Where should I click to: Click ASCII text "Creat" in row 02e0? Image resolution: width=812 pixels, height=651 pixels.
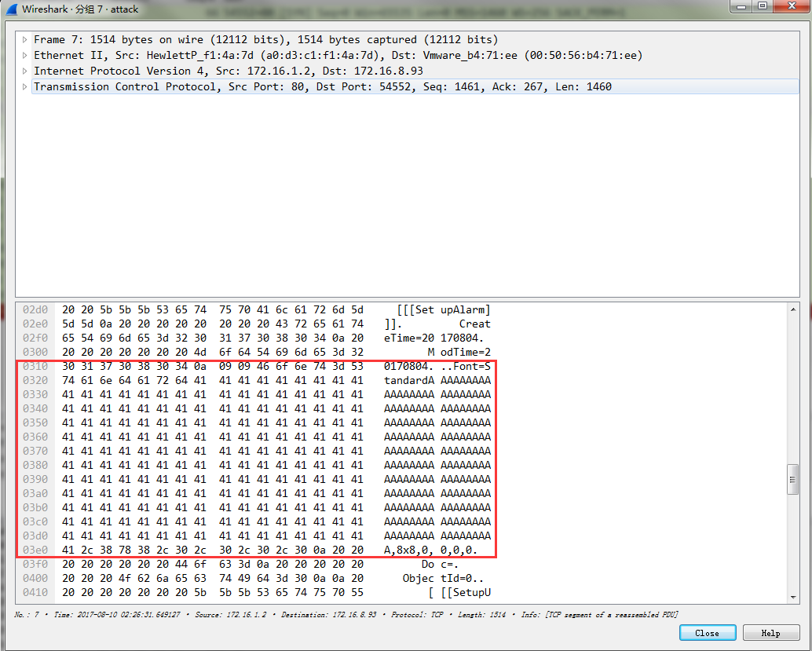coord(474,324)
